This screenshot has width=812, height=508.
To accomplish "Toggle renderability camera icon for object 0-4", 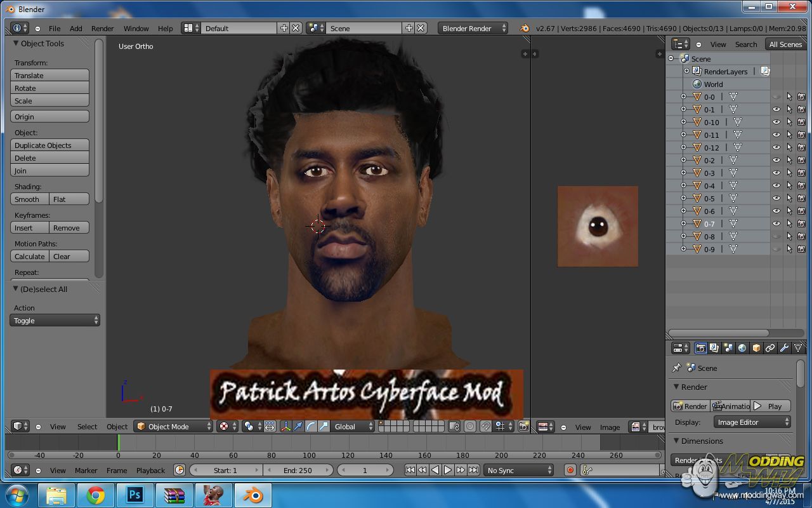I will tap(801, 185).
